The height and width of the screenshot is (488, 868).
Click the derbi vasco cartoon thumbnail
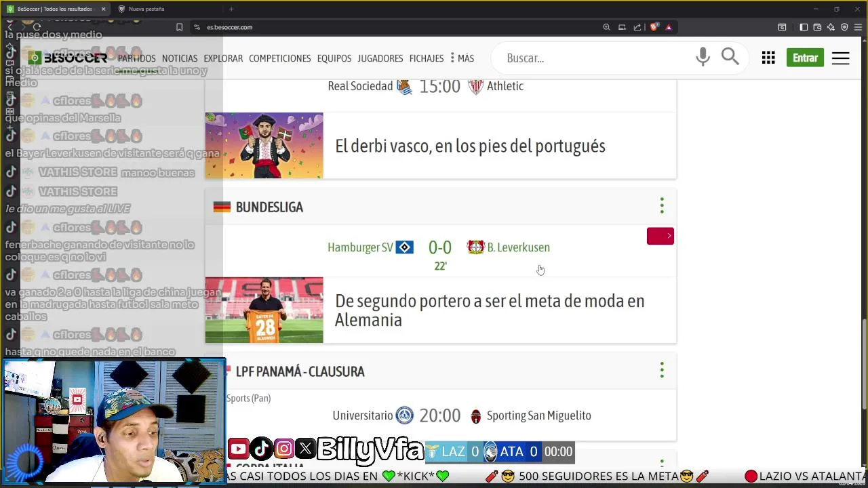click(x=264, y=146)
